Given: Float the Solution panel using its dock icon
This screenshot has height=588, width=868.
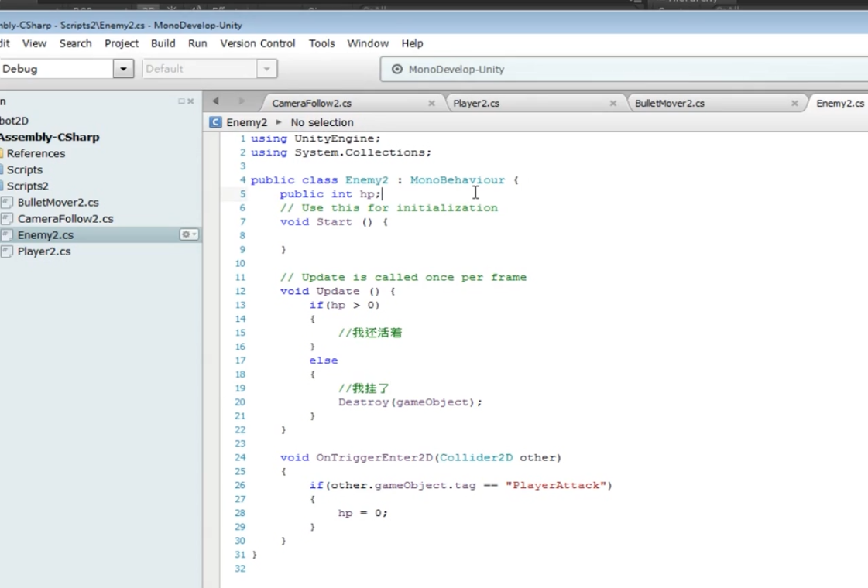Looking at the screenshot, I should (x=181, y=101).
